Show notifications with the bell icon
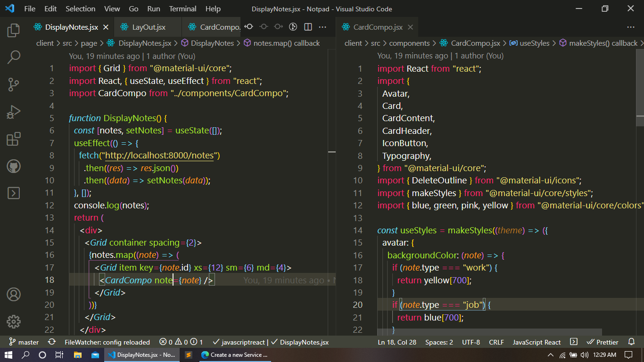 pyautogui.click(x=631, y=342)
